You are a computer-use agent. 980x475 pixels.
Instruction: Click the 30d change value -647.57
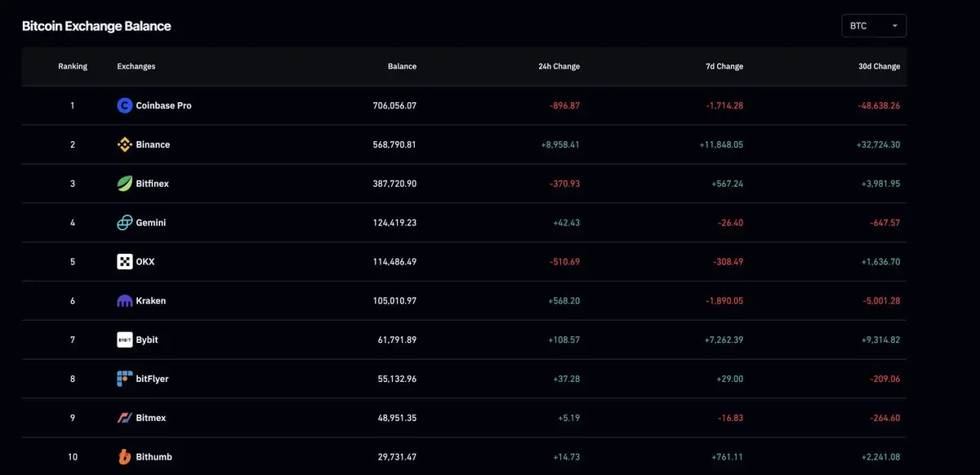coord(885,223)
